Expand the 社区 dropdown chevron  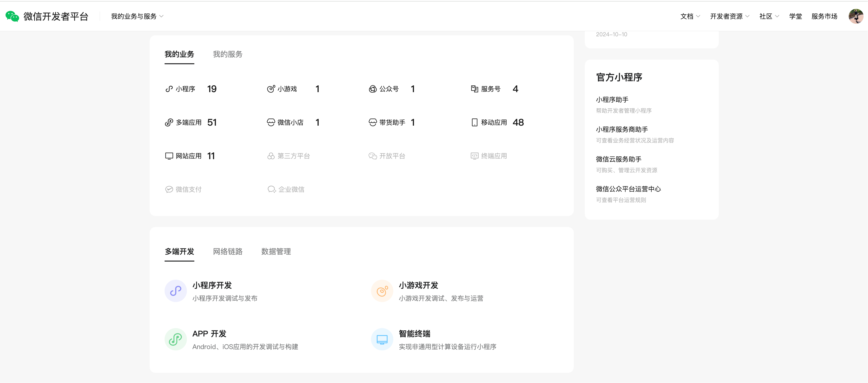[x=777, y=16]
